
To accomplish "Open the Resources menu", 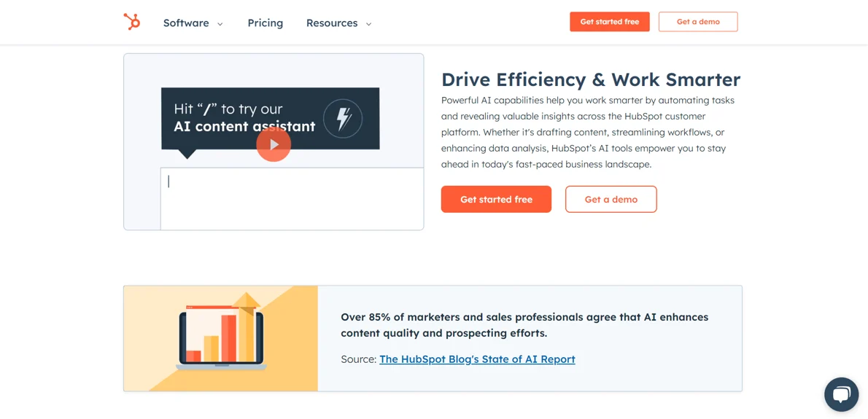I will click(x=332, y=23).
